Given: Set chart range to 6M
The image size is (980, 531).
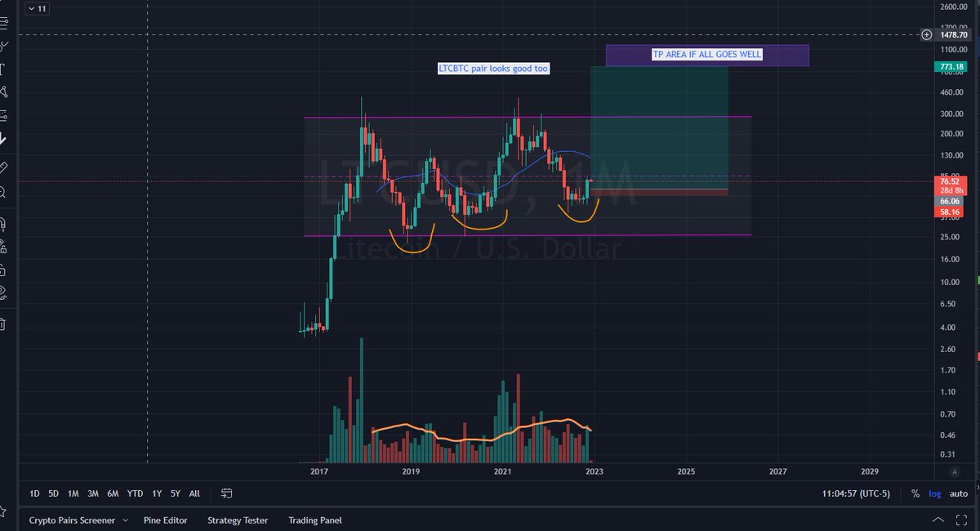Looking at the screenshot, I should 113,493.
